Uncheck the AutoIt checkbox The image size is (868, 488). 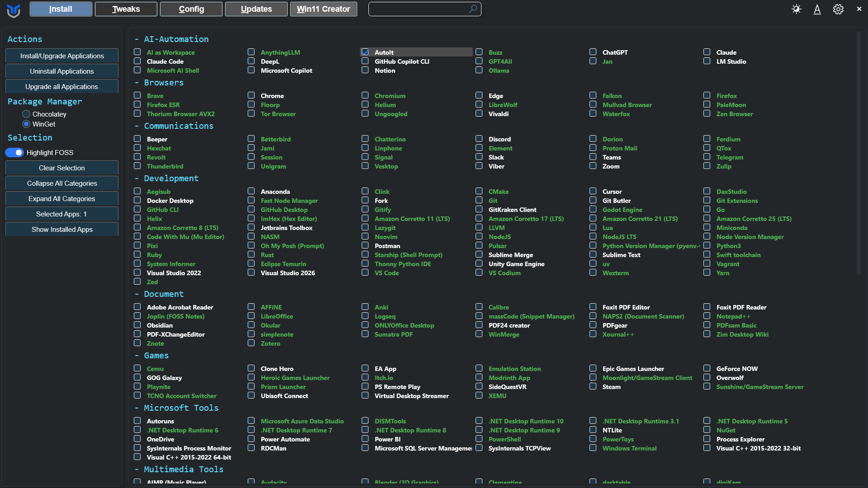tap(365, 52)
